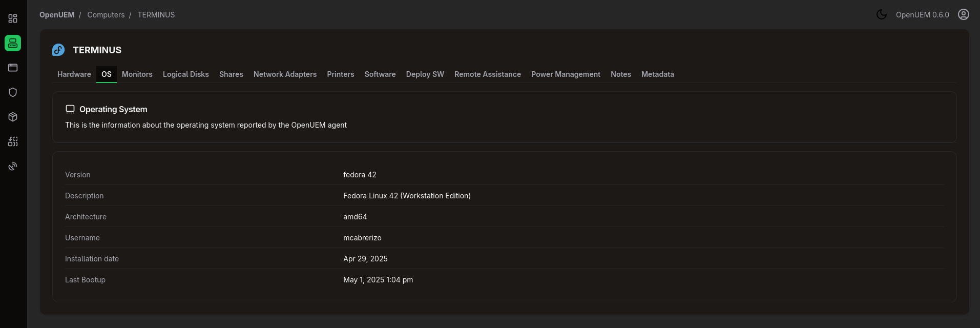Open the Monitors tab
The image size is (980, 328).
(x=137, y=74)
